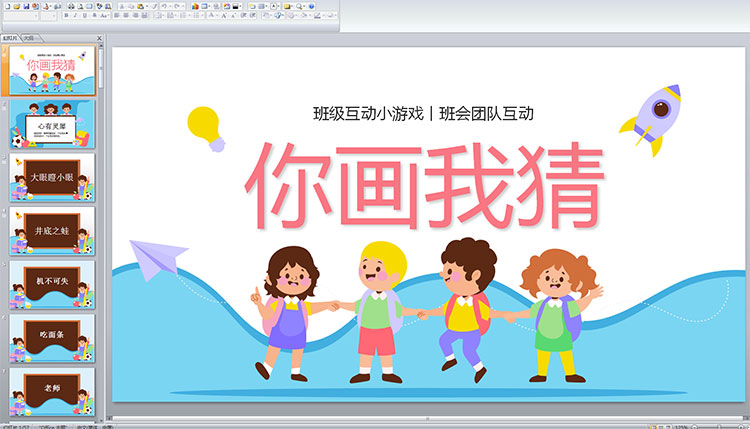Apply text shadow (S) formatting
750x429 pixels.
click(94, 16)
